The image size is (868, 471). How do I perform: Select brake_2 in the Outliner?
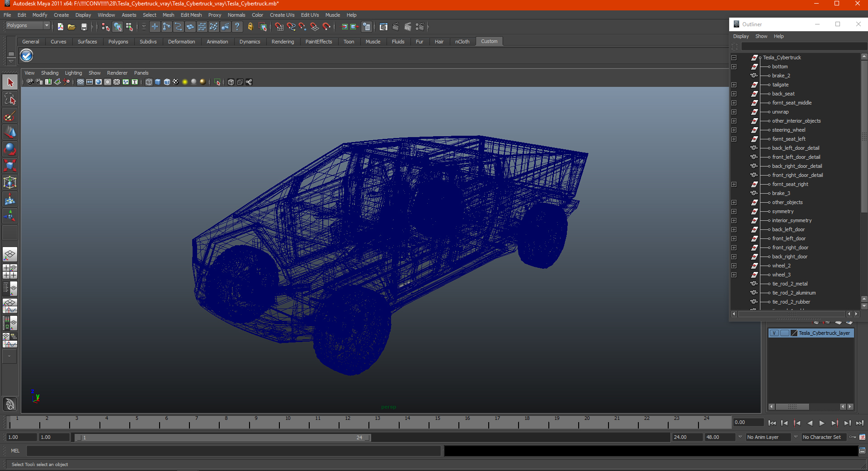pyautogui.click(x=781, y=76)
